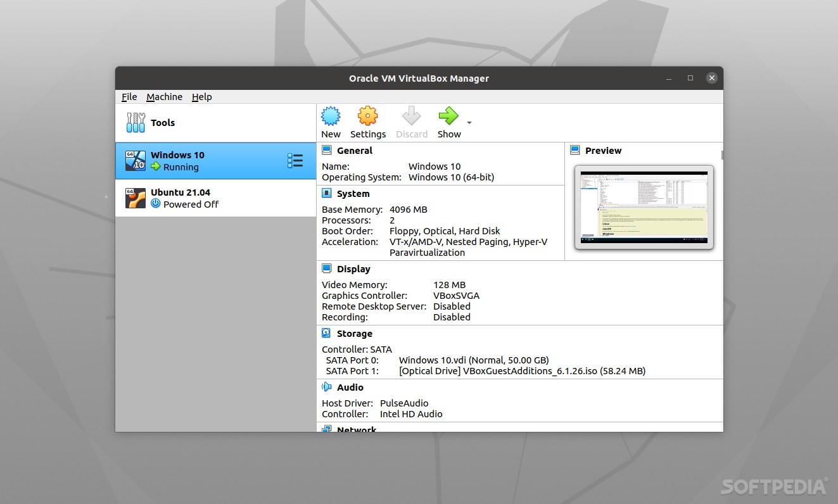
Task: Click the Discard toolbar icon
Action: pyautogui.click(x=412, y=116)
